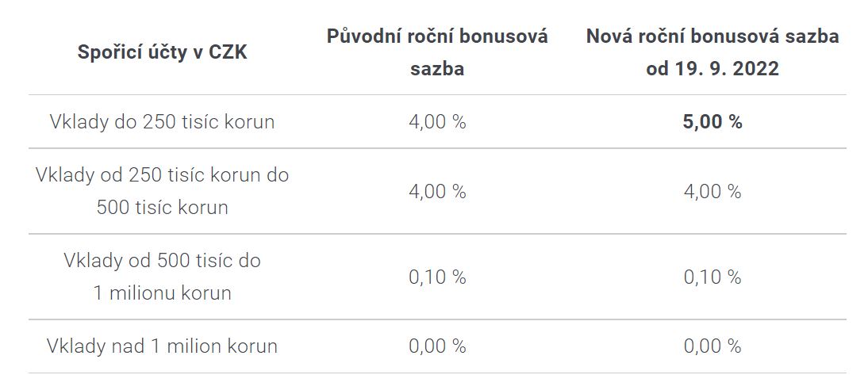Image resolution: width=868 pixels, height=390 pixels.
Task: Click the 'Spořicí účty v CZK' column header
Action: [162, 52]
